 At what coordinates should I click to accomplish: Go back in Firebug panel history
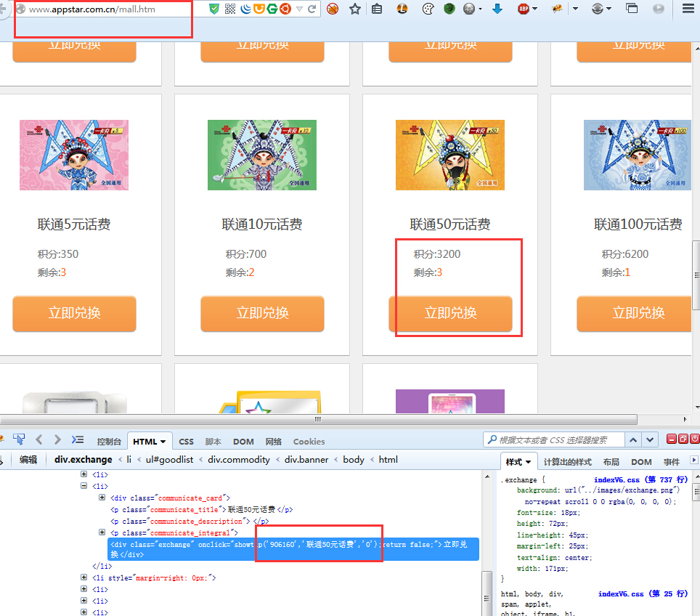38,439
